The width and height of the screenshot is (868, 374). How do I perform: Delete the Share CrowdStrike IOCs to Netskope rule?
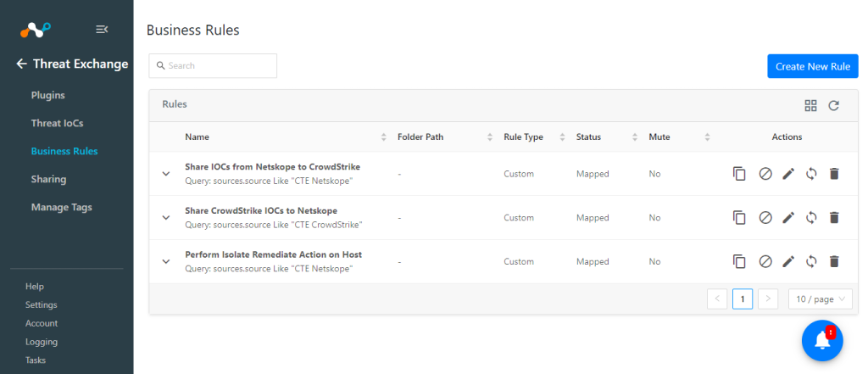click(834, 218)
